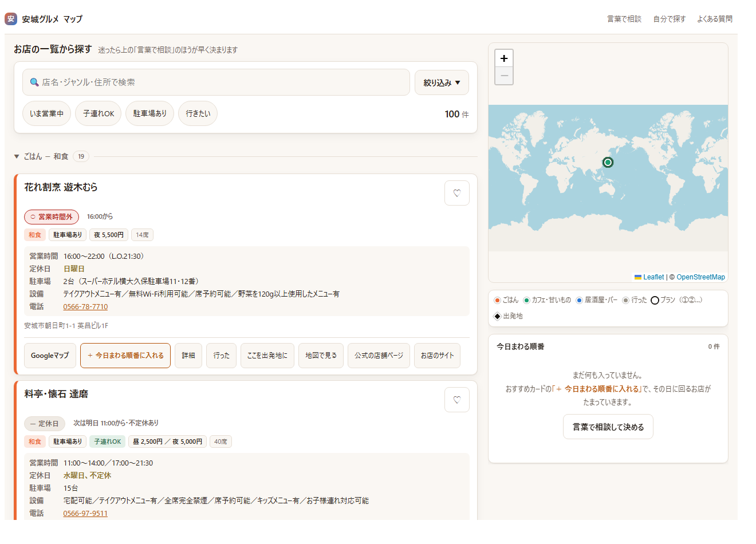This screenshot has width=756, height=544.
Task: Click ここを出発地に button
Action: tap(267, 356)
